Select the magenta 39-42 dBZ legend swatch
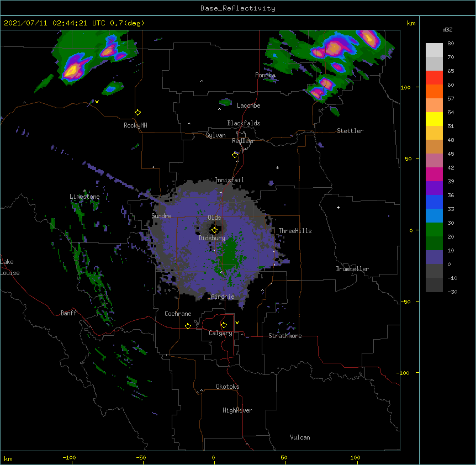Viewport: 476px width, 465px height. [434, 174]
